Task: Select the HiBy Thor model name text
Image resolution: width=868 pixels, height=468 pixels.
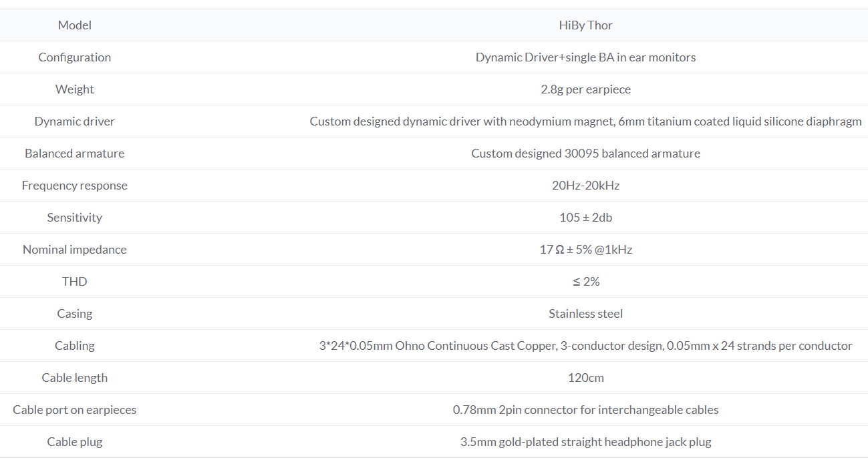Action: tap(585, 25)
